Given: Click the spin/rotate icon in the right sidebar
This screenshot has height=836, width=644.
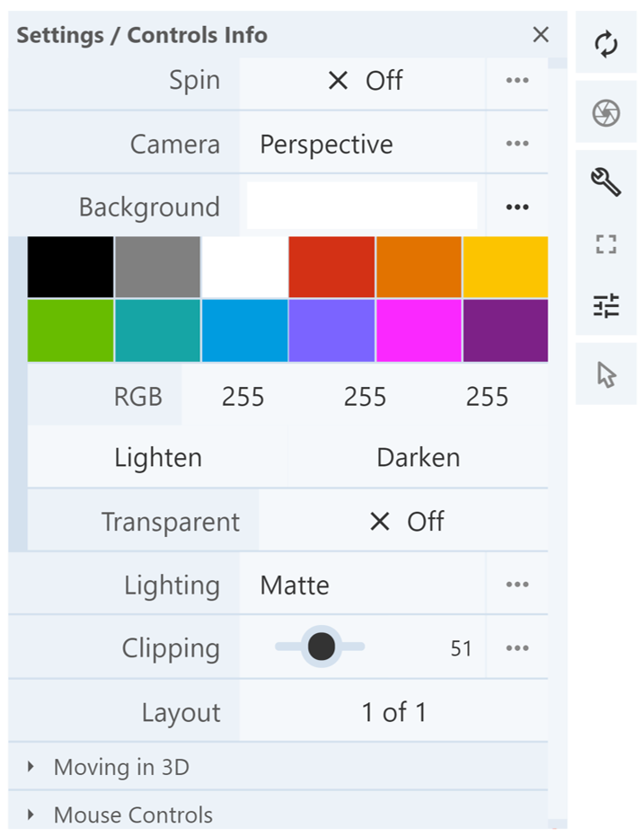Looking at the screenshot, I should pyautogui.click(x=606, y=44).
